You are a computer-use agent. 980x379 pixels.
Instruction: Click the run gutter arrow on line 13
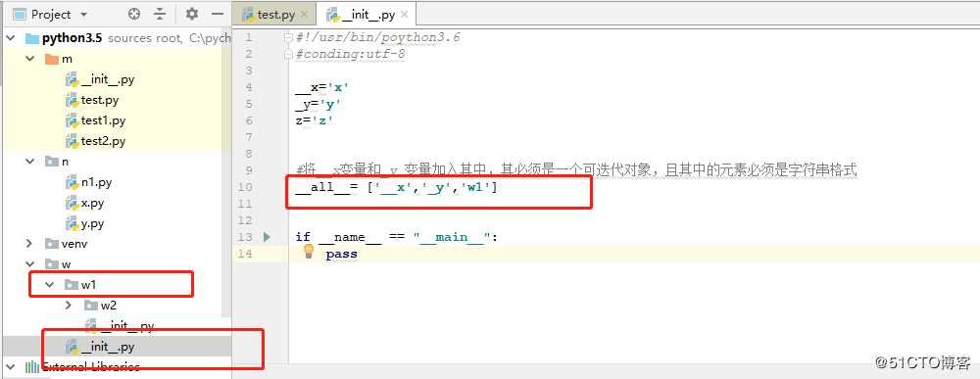(268, 237)
